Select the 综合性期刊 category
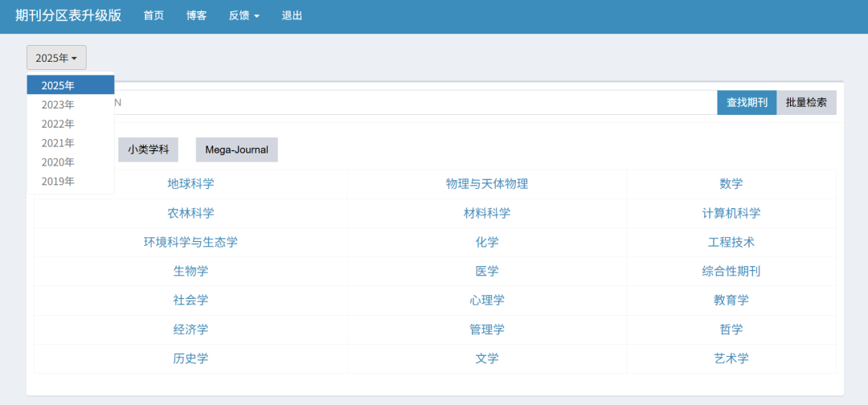This screenshot has height=405, width=868. [731, 271]
